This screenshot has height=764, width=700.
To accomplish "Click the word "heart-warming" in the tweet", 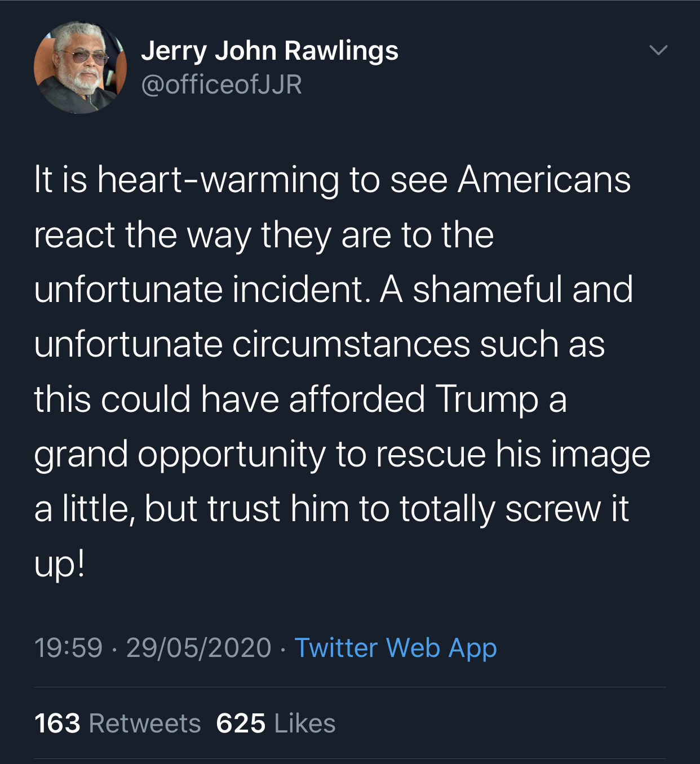I will [x=218, y=180].
